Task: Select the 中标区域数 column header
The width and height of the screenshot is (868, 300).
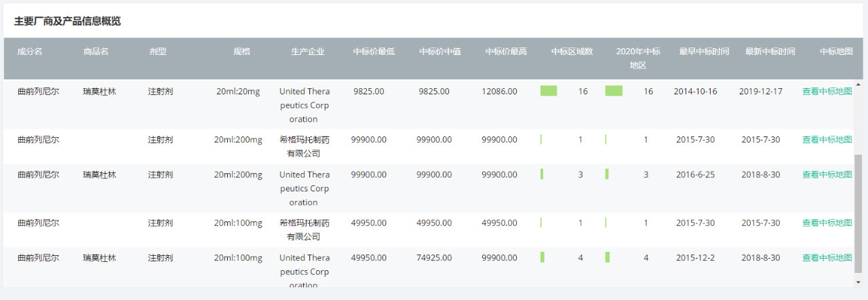Action: 572,52
